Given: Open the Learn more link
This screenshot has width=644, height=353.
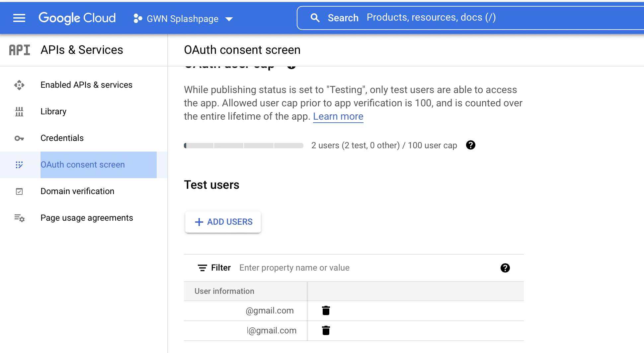Looking at the screenshot, I should 338,116.
